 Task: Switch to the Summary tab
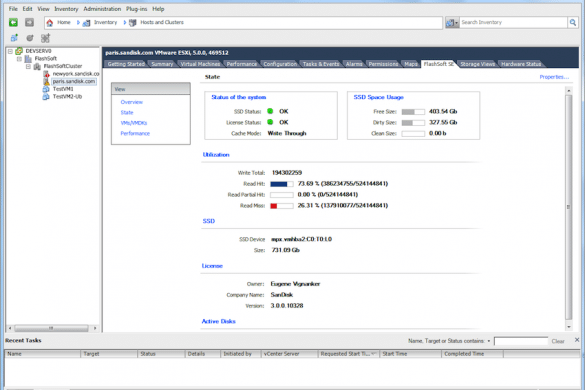click(162, 64)
